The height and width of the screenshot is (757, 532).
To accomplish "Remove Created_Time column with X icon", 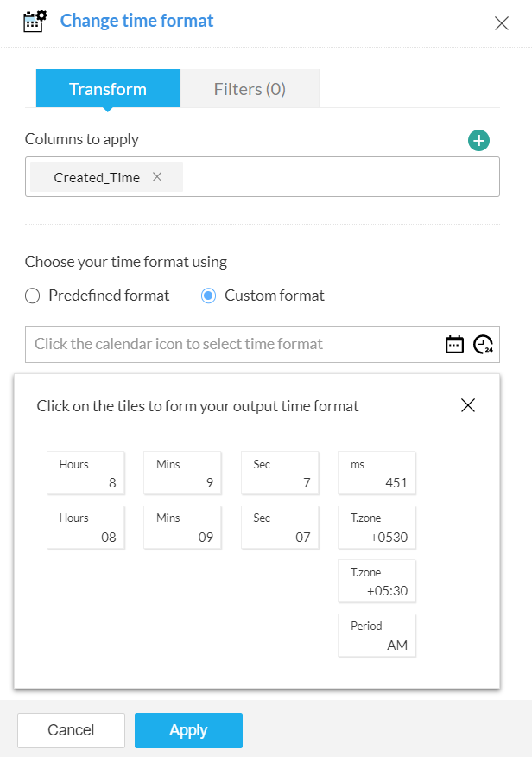I will click(157, 176).
